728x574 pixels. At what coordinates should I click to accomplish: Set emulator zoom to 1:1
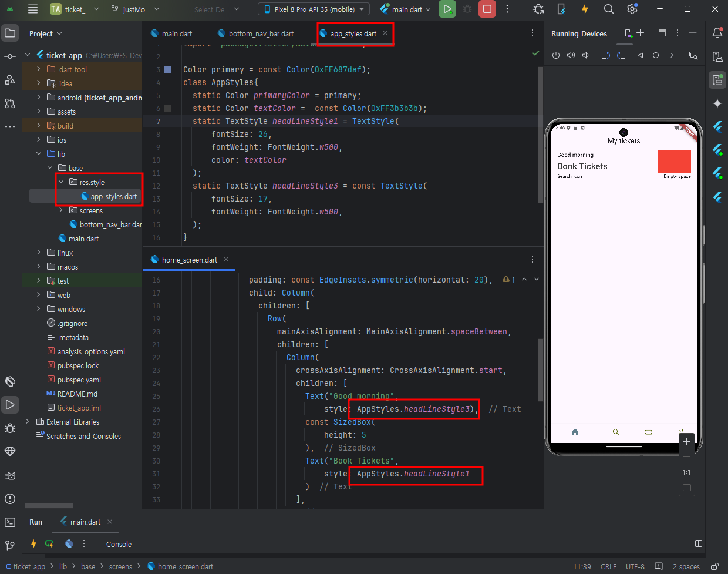pyautogui.click(x=687, y=472)
